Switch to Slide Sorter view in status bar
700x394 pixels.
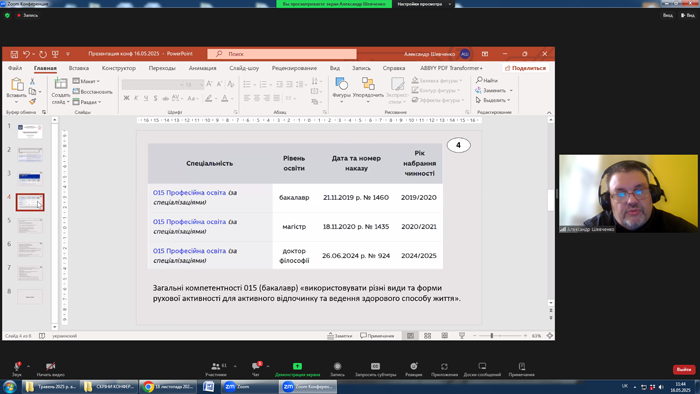pos(427,336)
